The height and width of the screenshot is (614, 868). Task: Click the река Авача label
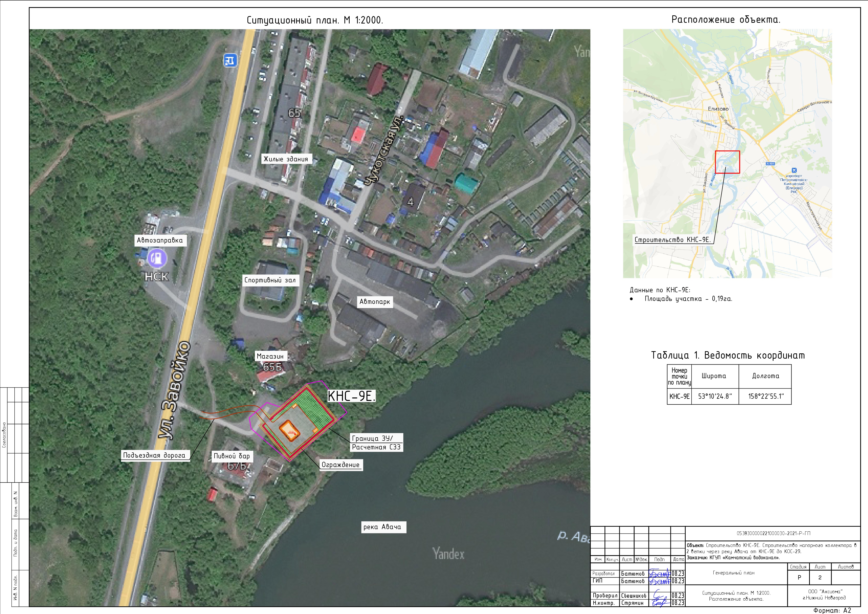(382, 527)
